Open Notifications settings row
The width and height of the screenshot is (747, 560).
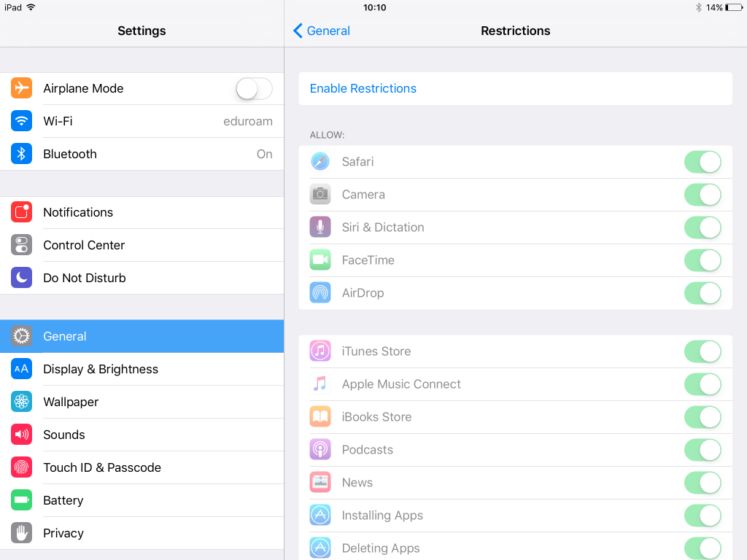142,212
